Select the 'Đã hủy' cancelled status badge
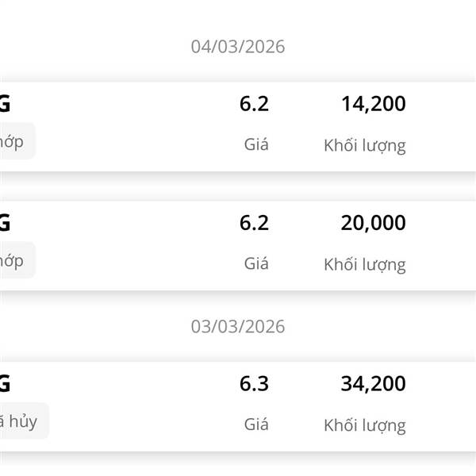This screenshot has width=476, height=476. 21,420
